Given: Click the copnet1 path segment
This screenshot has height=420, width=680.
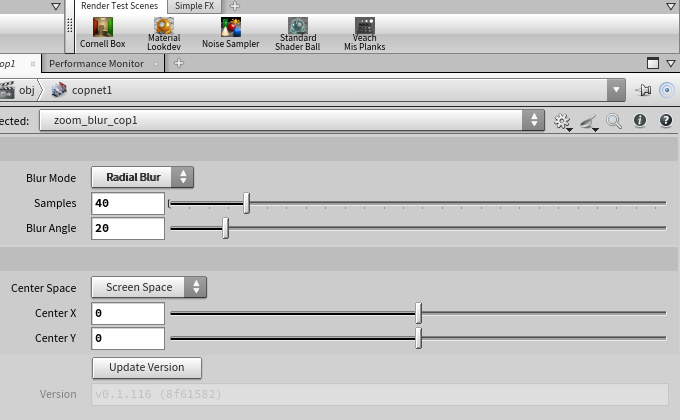Looking at the screenshot, I should (92, 90).
